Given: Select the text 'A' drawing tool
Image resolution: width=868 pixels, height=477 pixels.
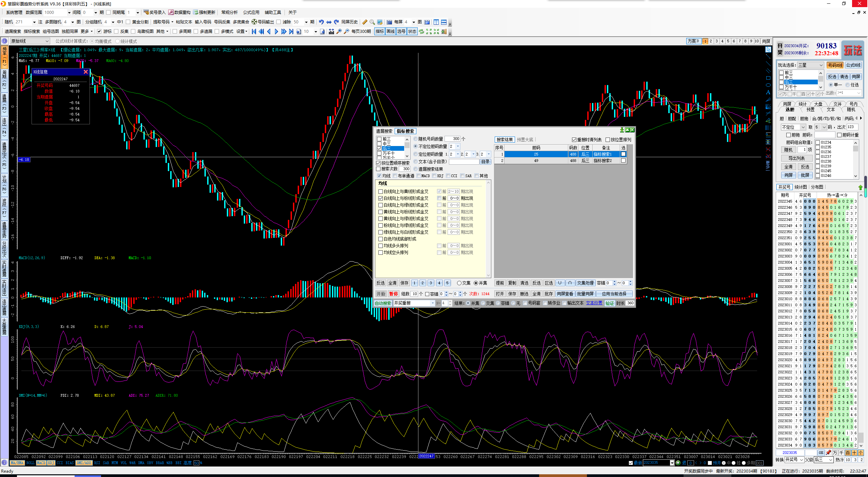Looking at the screenshot, I should pos(768,92).
